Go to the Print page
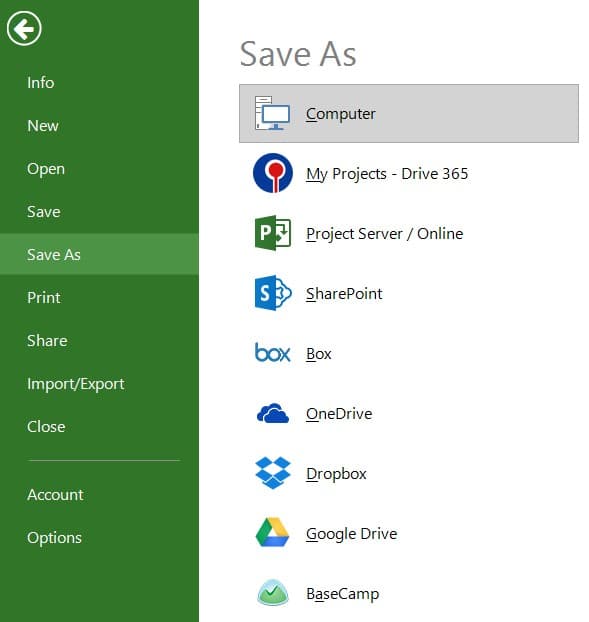The height and width of the screenshot is (622, 589). click(x=44, y=298)
